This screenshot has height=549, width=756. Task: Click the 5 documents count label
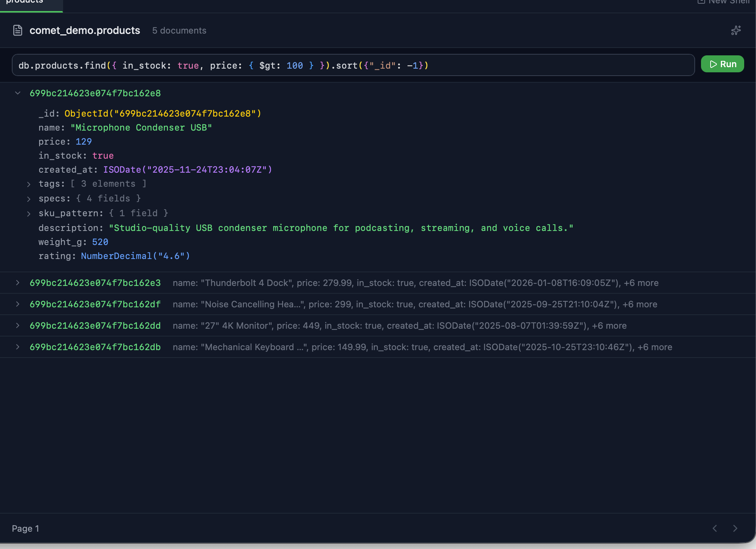179,31
